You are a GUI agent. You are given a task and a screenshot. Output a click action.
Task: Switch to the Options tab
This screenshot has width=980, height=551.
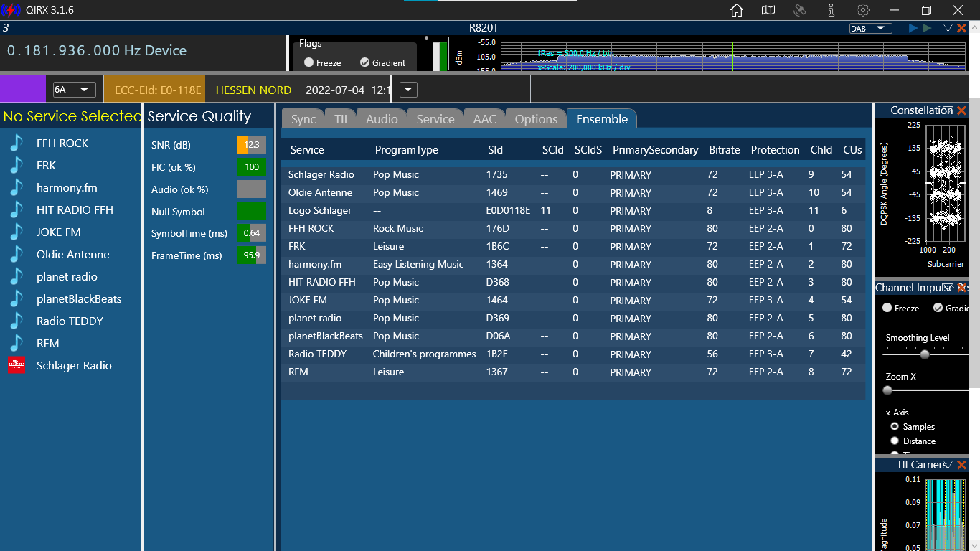(x=536, y=119)
